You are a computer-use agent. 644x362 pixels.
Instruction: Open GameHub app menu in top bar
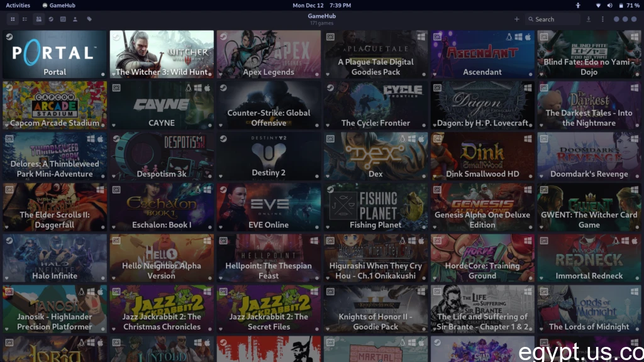click(58, 5)
